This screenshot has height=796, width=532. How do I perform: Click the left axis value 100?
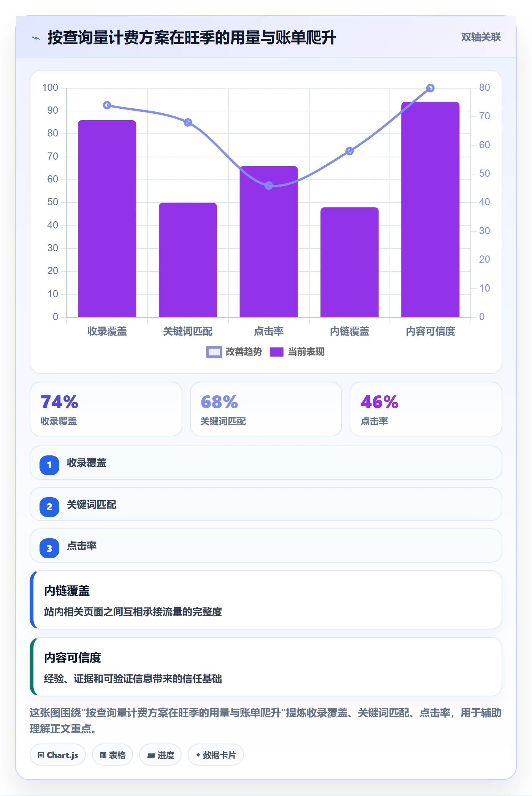[50, 88]
